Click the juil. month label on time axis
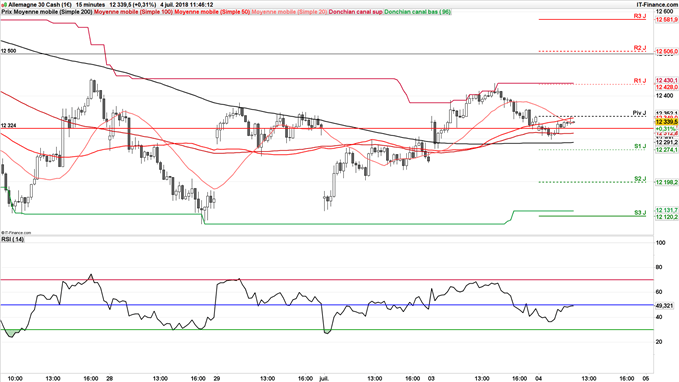 324,379
